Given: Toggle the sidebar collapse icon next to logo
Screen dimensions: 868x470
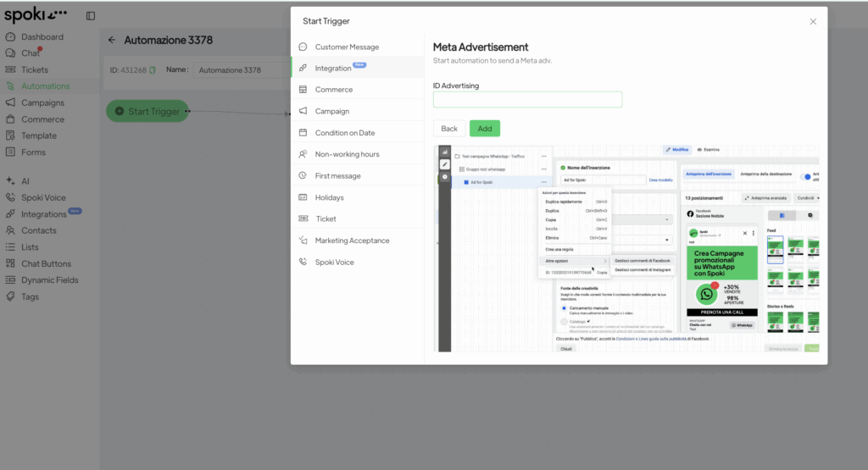Looking at the screenshot, I should point(91,15).
